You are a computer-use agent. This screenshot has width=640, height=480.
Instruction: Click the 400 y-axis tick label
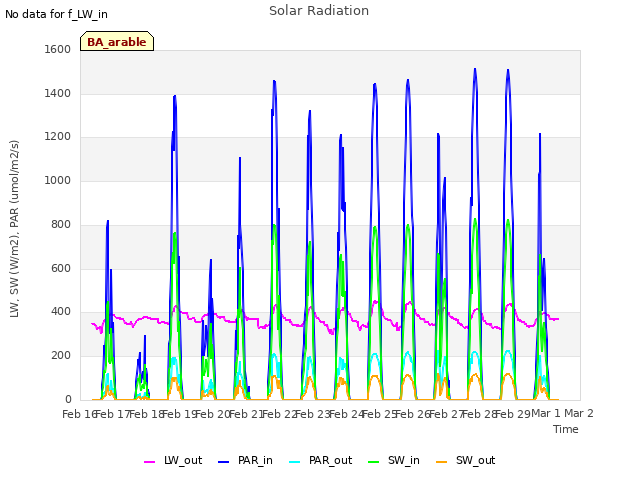point(61,312)
